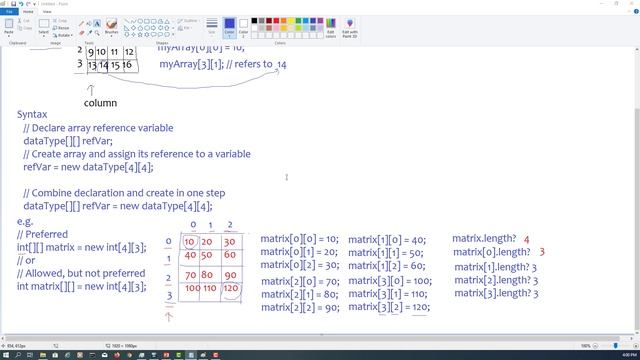Select the Magnifier tool

(x=97, y=32)
